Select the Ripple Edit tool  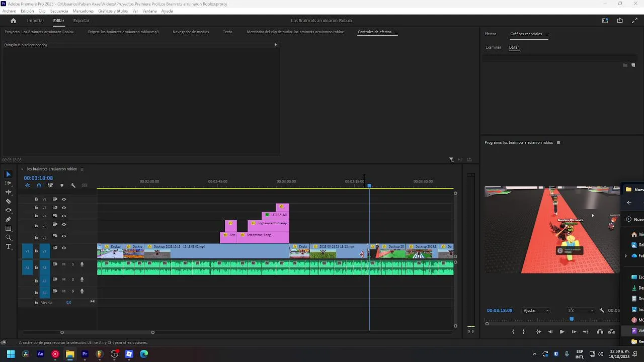tap(8, 192)
